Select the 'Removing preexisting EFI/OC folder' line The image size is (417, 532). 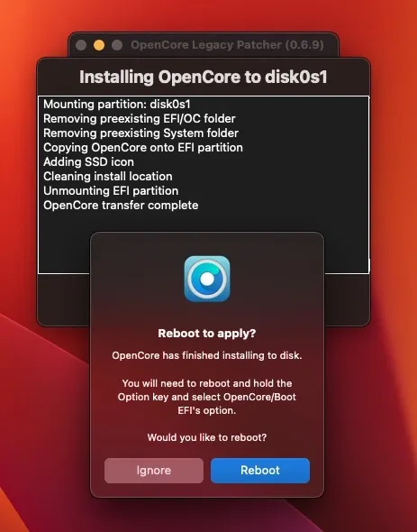pyautogui.click(x=140, y=119)
